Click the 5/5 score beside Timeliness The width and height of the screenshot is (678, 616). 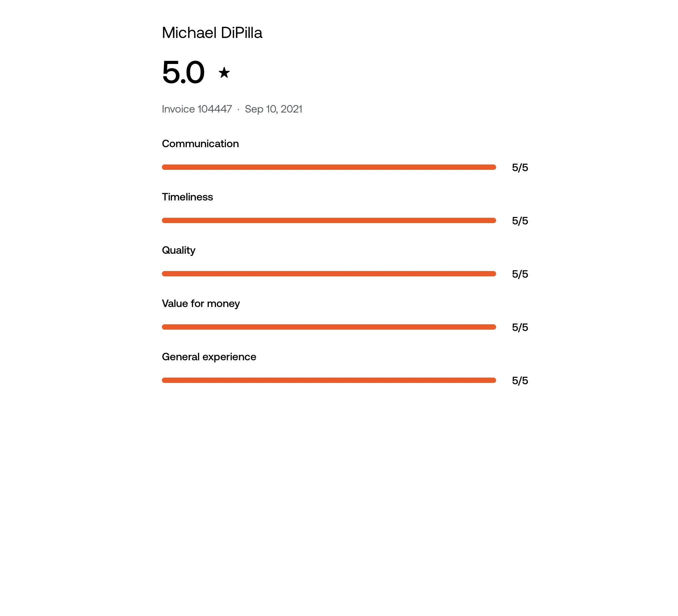tap(520, 221)
